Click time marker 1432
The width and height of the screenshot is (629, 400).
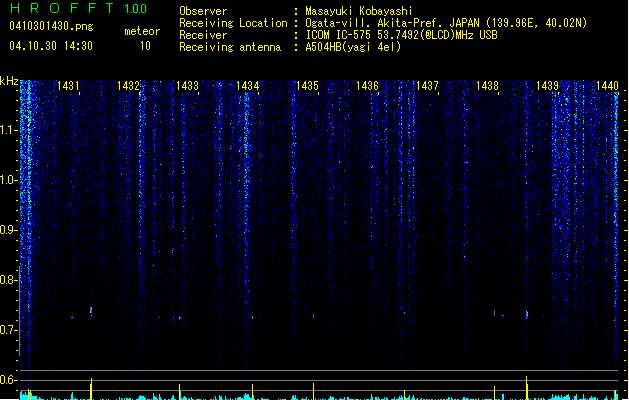click(128, 85)
